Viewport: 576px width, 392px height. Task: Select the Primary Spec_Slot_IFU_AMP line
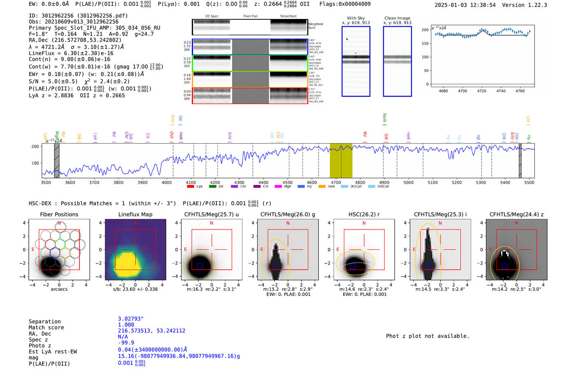(x=95, y=28)
